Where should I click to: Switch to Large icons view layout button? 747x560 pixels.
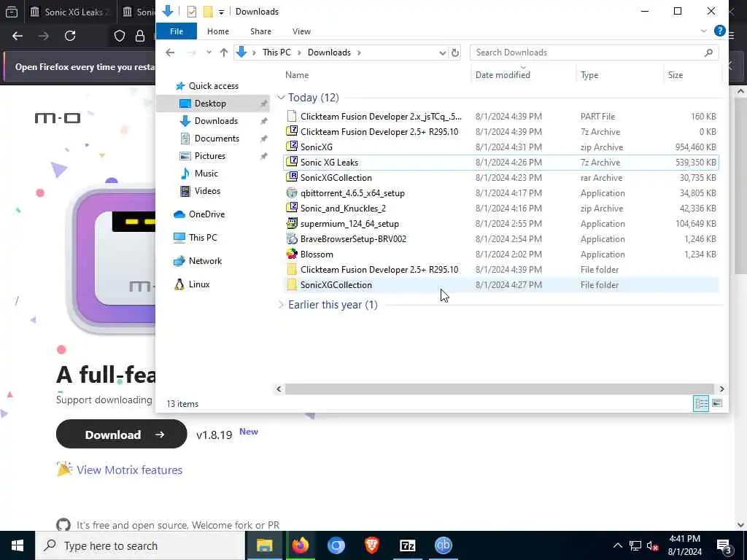click(716, 404)
